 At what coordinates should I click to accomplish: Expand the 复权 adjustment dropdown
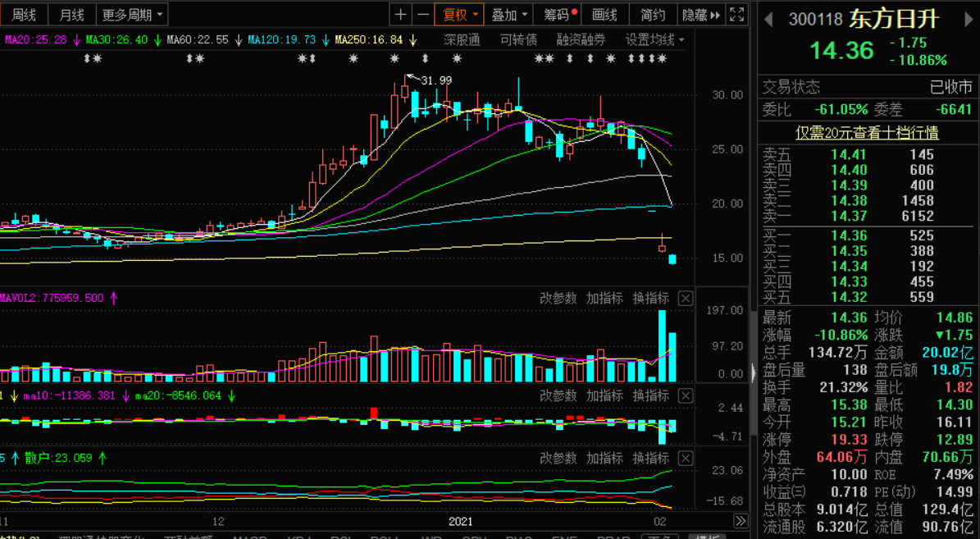click(x=461, y=15)
